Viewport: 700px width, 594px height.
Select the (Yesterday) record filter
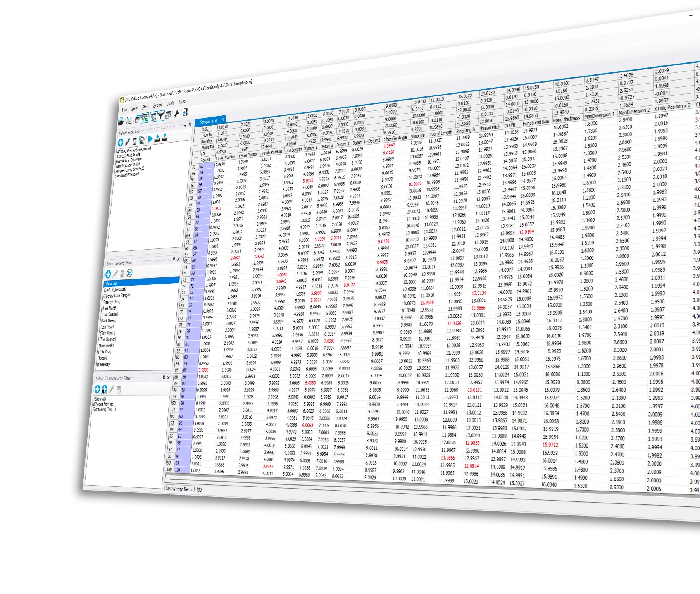[104, 364]
